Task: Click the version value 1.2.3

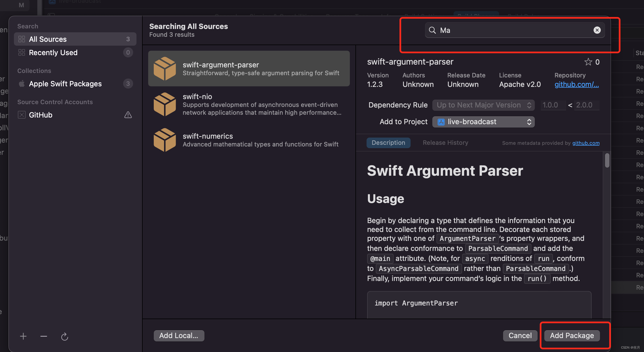Action: [x=375, y=84]
